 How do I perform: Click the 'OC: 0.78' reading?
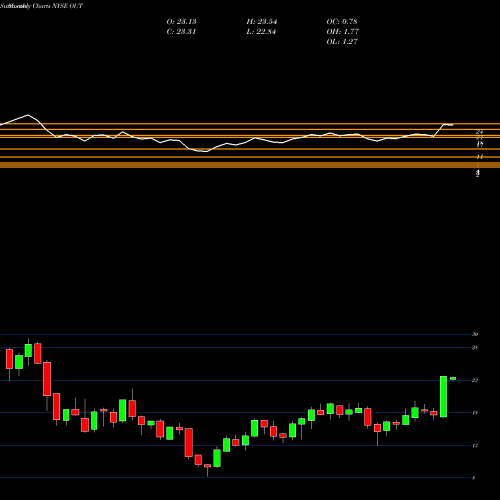click(x=342, y=21)
